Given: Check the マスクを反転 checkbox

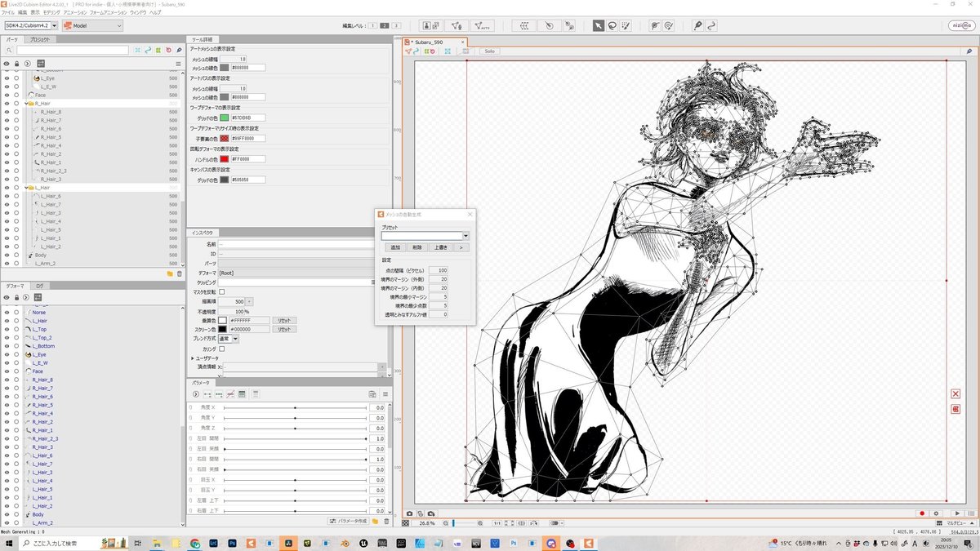Looking at the screenshot, I should [x=221, y=291].
